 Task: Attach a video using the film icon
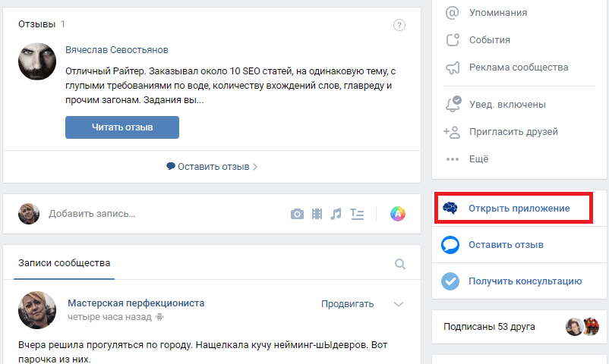point(317,214)
